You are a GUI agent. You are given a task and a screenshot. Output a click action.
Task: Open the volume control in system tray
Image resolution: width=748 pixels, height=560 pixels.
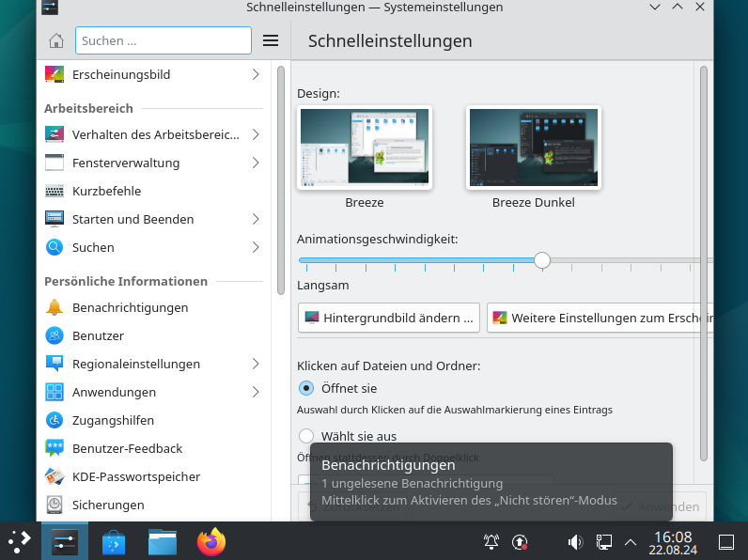coord(575,542)
